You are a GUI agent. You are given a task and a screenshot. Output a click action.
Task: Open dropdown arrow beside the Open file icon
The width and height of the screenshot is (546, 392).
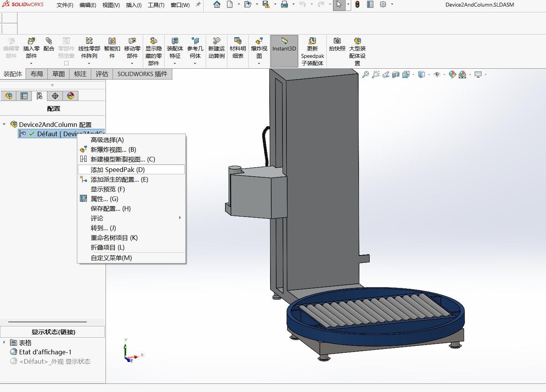[x=257, y=4]
